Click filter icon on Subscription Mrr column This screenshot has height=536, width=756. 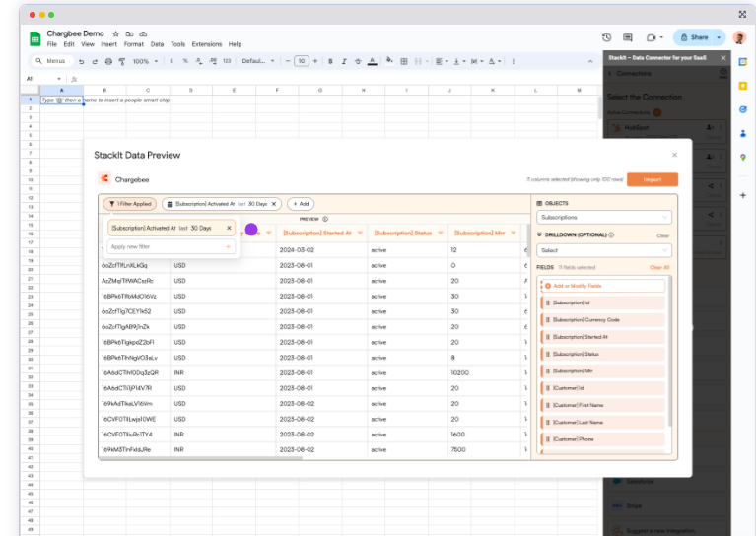coord(513,234)
